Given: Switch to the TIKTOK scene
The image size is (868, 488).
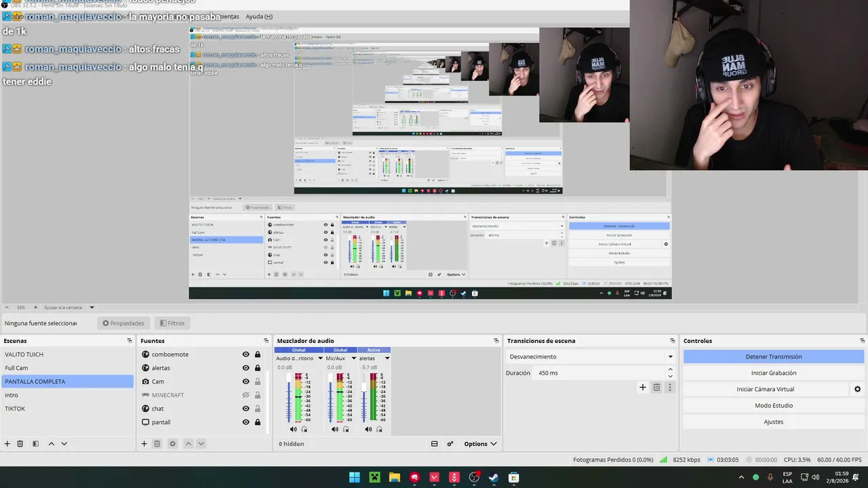Looking at the screenshot, I should point(67,409).
